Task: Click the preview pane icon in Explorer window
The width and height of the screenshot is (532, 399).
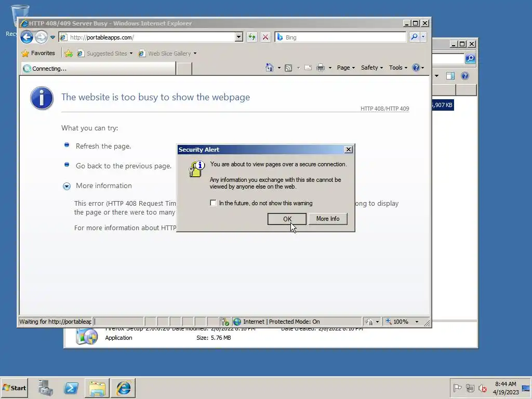Action: click(x=450, y=76)
